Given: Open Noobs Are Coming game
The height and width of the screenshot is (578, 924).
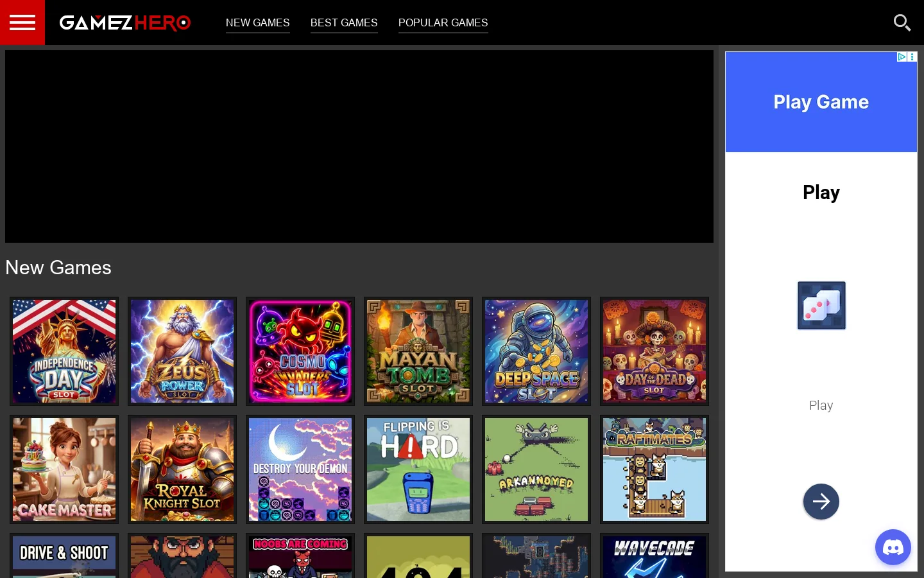Looking at the screenshot, I should 300,556.
